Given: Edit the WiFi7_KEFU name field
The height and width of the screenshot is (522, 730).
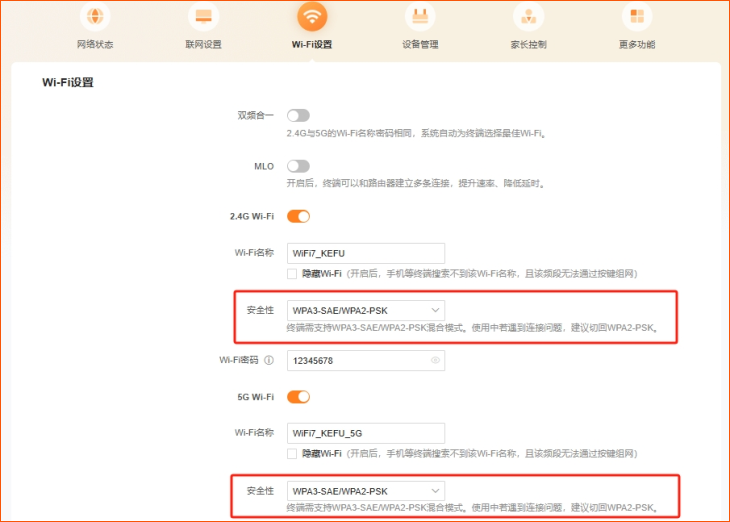Looking at the screenshot, I should pyautogui.click(x=365, y=253).
